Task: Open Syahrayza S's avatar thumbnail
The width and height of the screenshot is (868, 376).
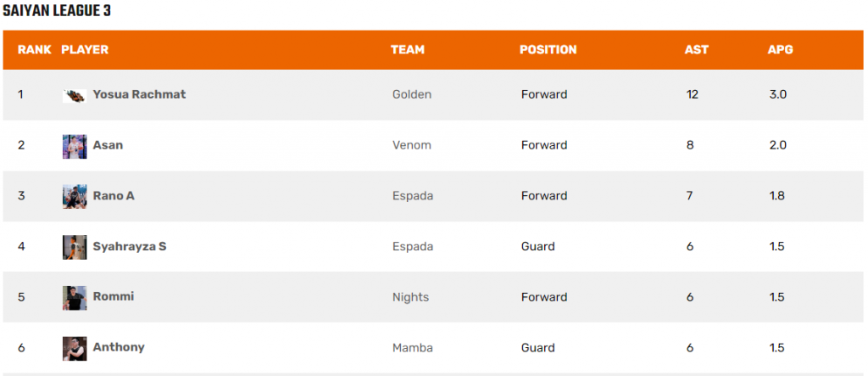Action: pyautogui.click(x=75, y=247)
